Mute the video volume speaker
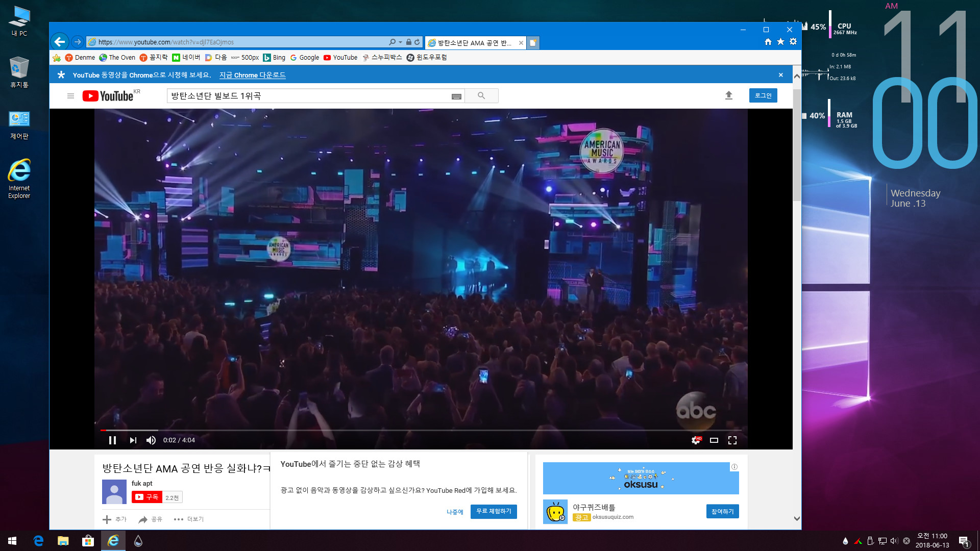This screenshot has width=980, height=551. (151, 440)
